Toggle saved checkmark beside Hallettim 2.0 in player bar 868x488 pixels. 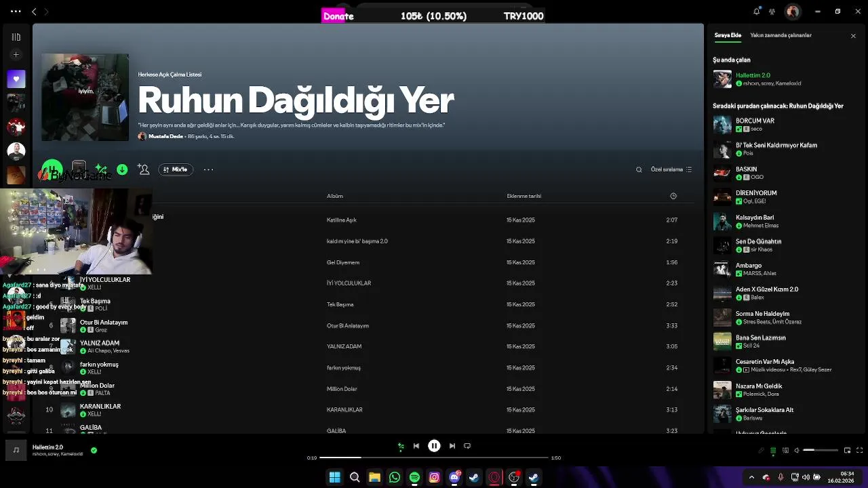94,450
